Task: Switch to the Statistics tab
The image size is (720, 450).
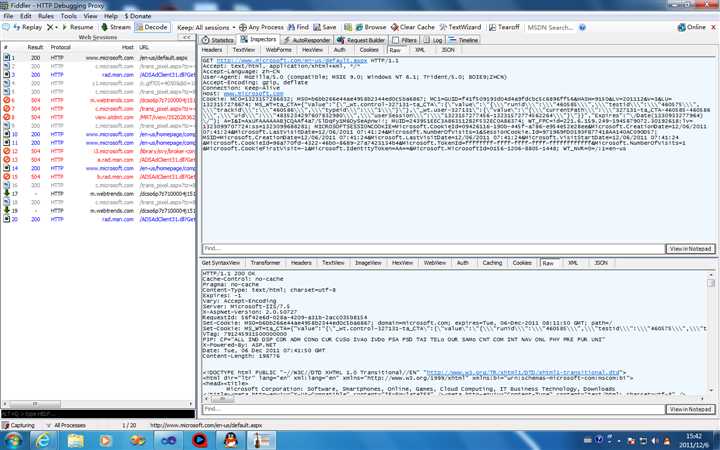Action: tap(218, 40)
